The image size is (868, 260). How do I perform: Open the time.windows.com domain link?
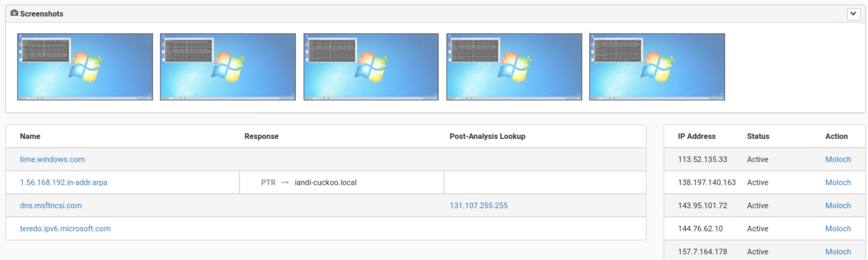(52, 159)
